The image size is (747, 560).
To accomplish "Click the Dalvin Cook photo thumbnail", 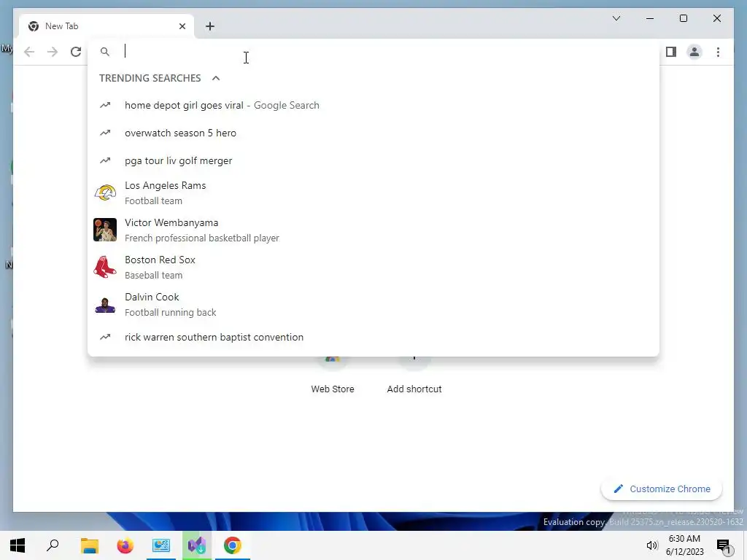I will pyautogui.click(x=105, y=304).
